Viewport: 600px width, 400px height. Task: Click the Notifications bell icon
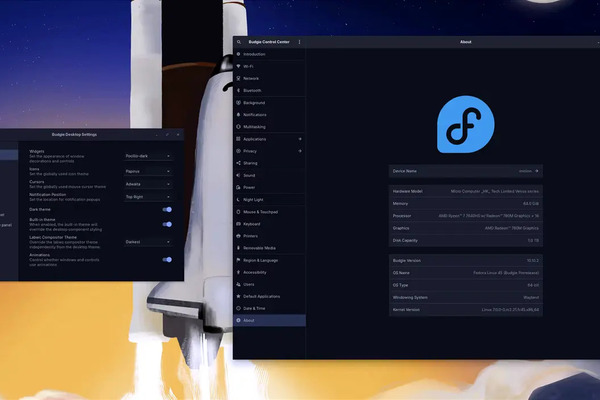click(238, 114)
